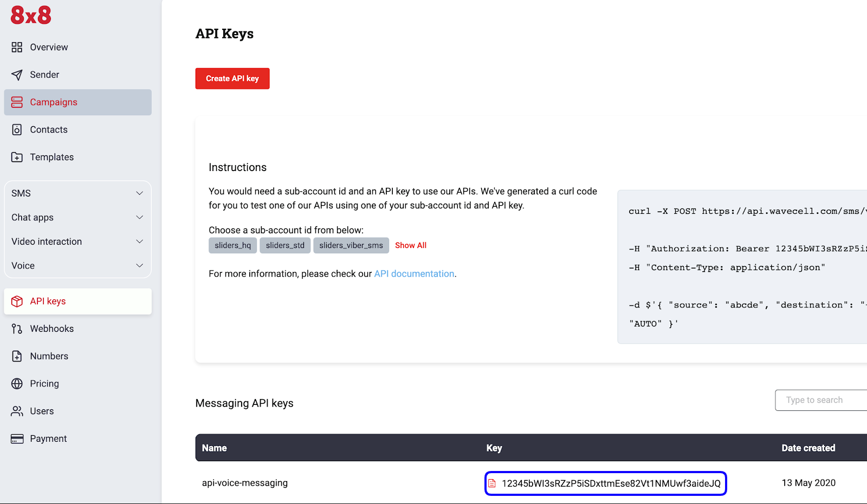Click the Sender paper plane icon

pos(17,75)
